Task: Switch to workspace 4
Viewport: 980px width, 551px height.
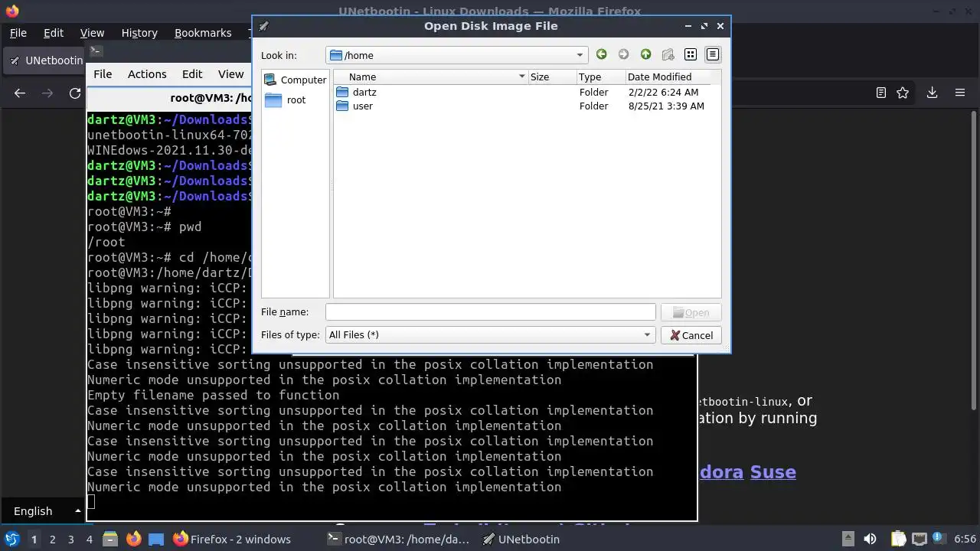Action: [89, 539]
